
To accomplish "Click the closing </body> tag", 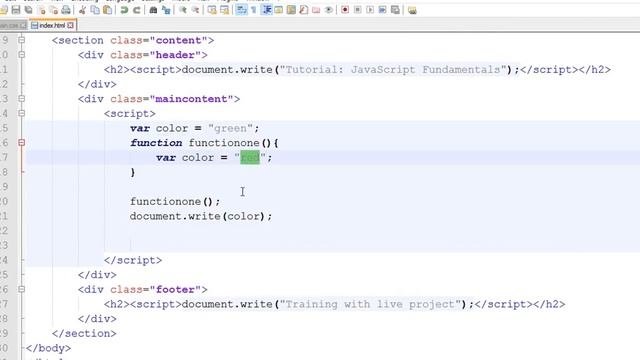I will [48, 348].
